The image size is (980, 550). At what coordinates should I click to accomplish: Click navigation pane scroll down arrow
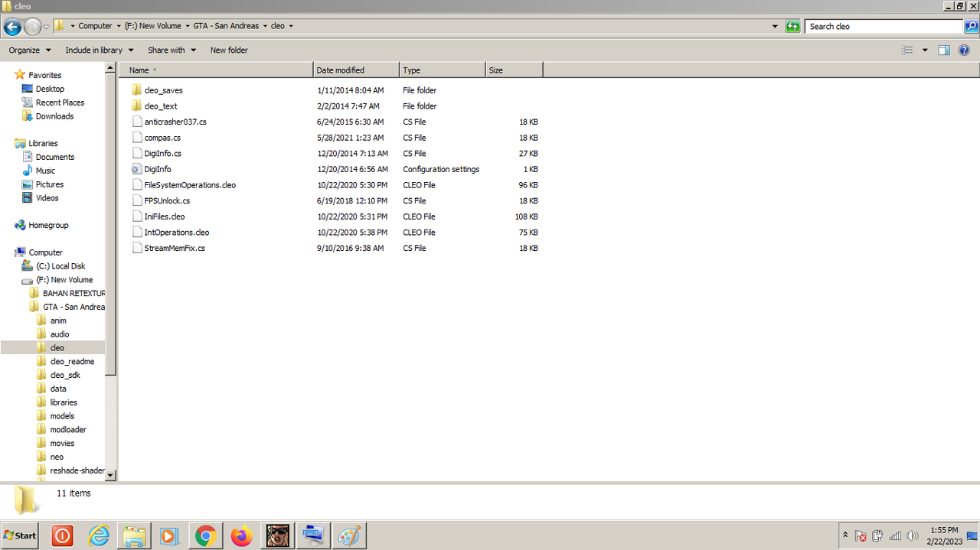[110, 475]
